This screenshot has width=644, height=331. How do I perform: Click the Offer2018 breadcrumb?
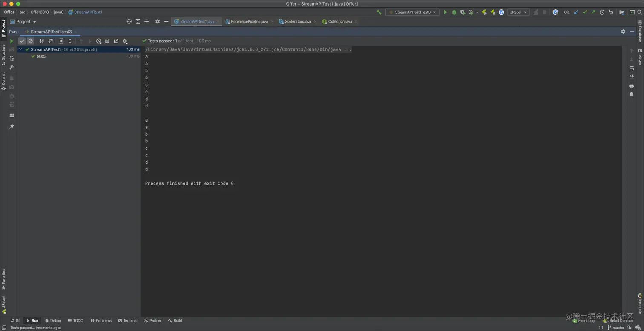pos(40,12)
